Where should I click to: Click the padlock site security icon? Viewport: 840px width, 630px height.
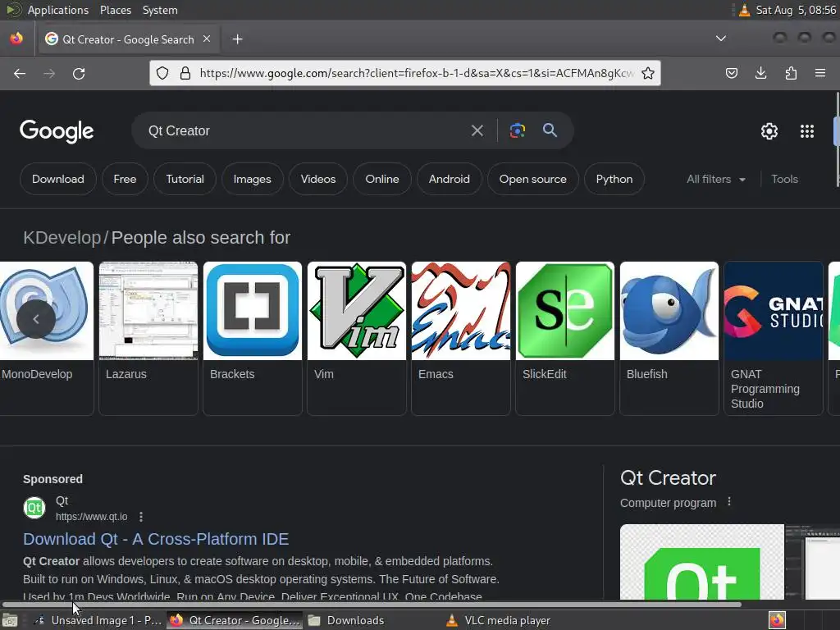pos(185,73)
